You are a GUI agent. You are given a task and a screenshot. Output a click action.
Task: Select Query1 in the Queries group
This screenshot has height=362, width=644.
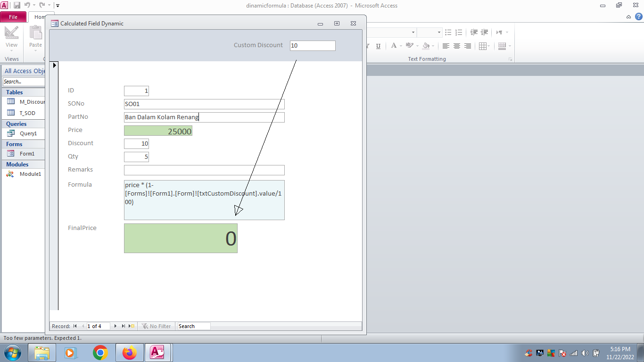tap(24, 133)
